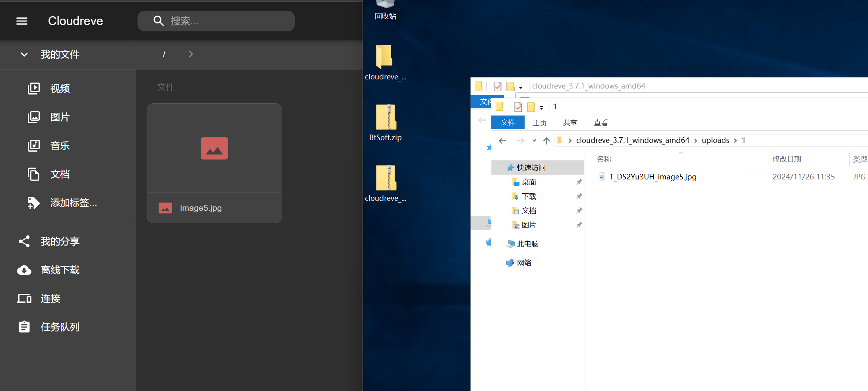Open 桌面 in quick access
868x391 pixels.
[529, 182]
